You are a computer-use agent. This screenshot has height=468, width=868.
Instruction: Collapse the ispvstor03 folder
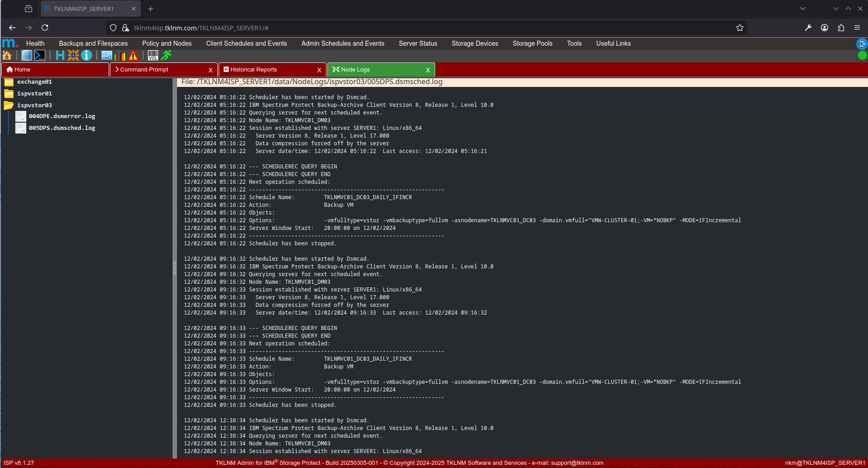coord(9,105)
